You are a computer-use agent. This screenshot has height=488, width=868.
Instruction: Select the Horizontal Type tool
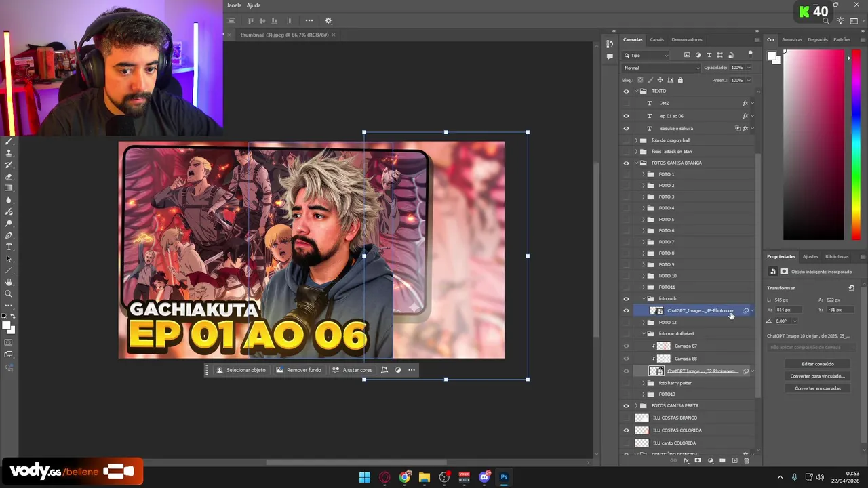tap(9, 247)
